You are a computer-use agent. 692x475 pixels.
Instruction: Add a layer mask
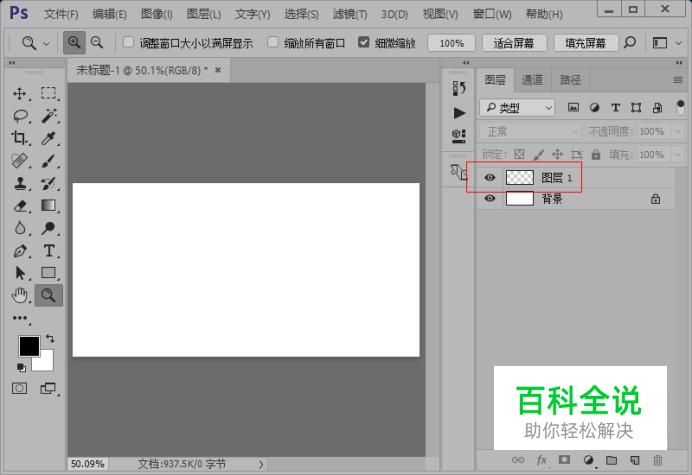click(x=564, y=460)
